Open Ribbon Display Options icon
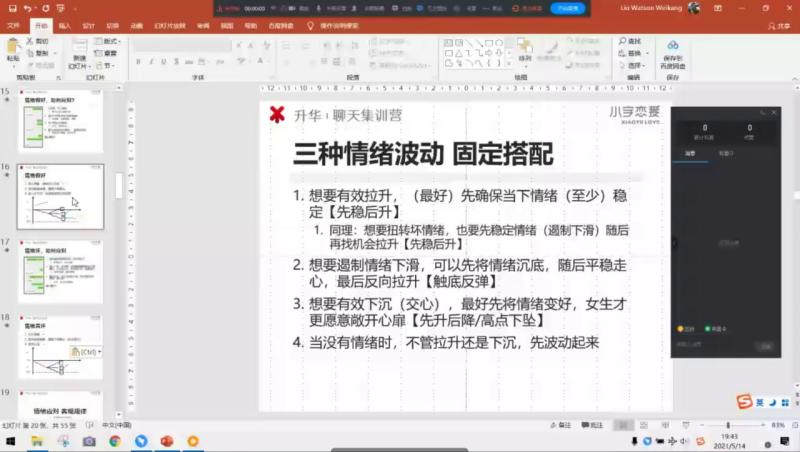The height and width of the screenshot is (452, 800). pos(718,8)
